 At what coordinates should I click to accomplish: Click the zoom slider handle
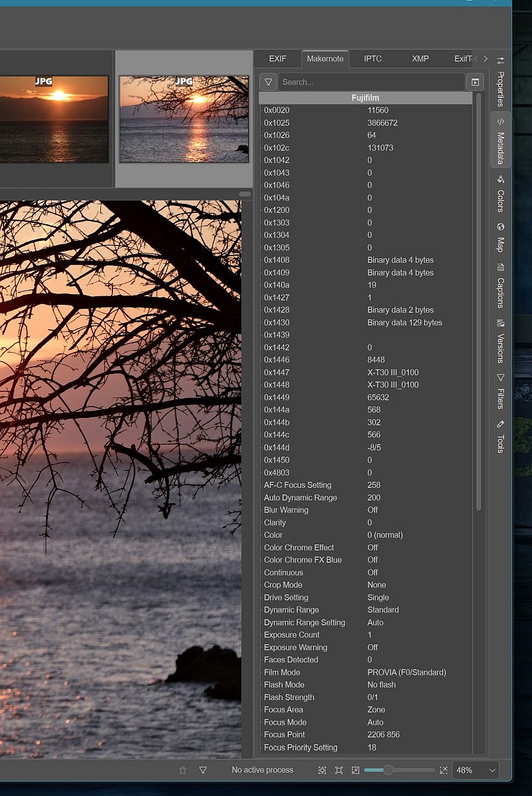388,770
